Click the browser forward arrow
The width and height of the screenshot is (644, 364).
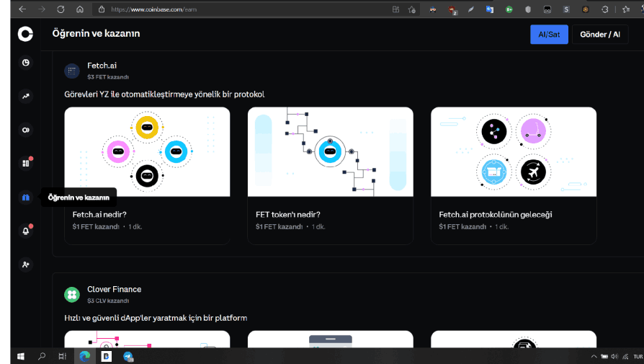42,9
